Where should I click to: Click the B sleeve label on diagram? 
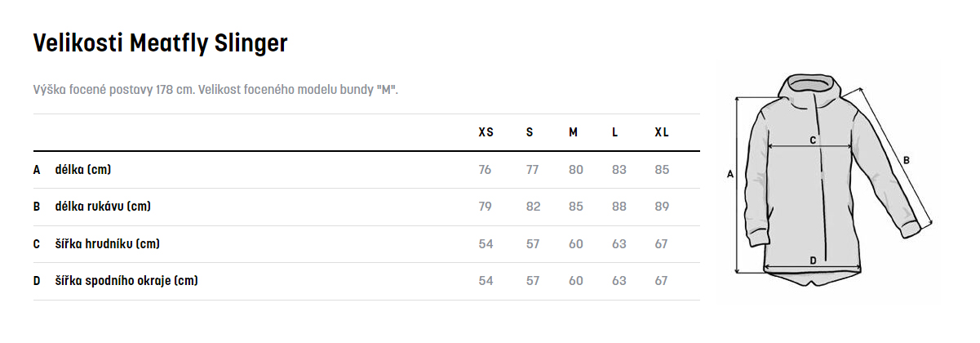click(x=907, y=160)
